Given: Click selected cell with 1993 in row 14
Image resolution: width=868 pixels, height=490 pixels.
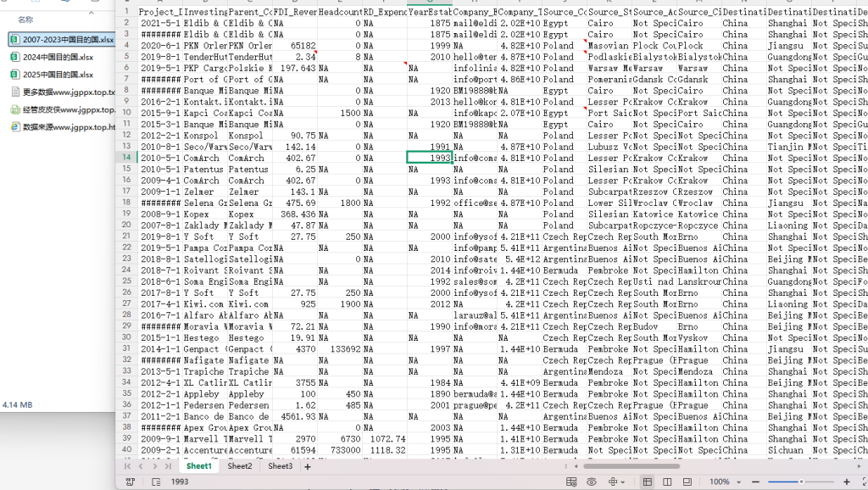Looking at the screenshot, I should click(x=430, y=158).
